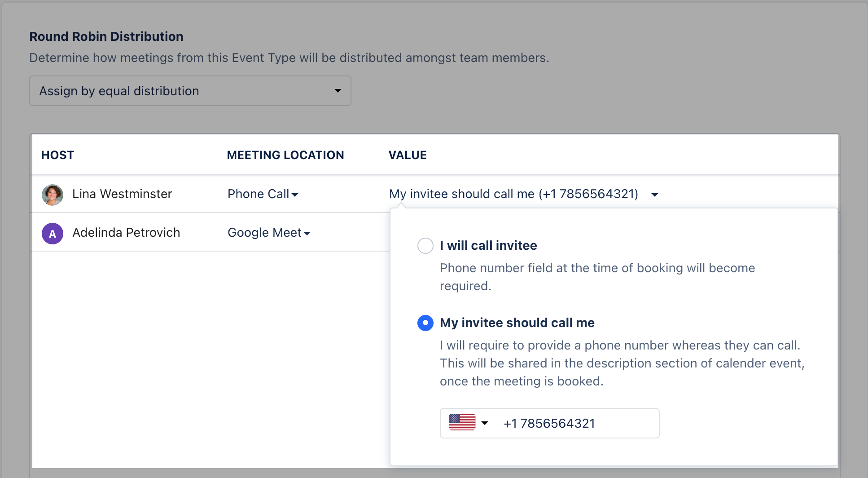The width and height of the screenshot is (868, 478).
Task: Click host name Adelinda Petrovich
Action: point(126,233)
